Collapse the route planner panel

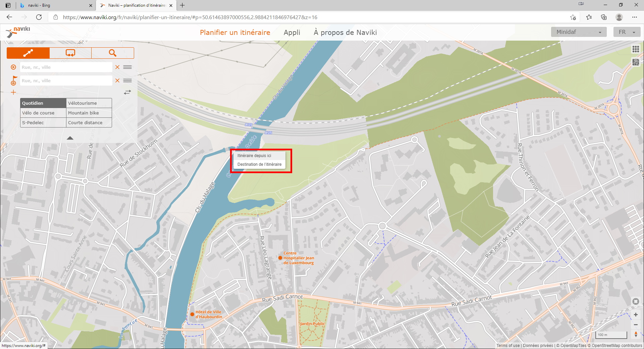(70, 138)
